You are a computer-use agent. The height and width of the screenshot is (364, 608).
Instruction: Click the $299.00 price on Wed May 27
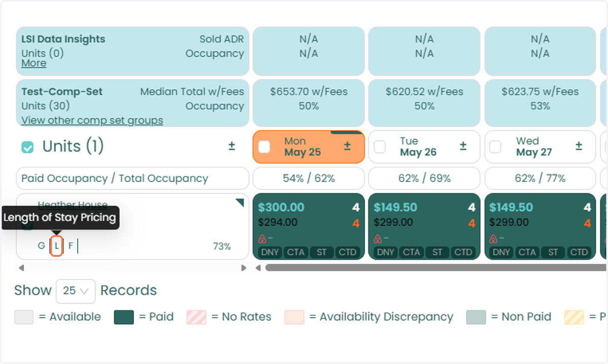(x=509, y=222)
